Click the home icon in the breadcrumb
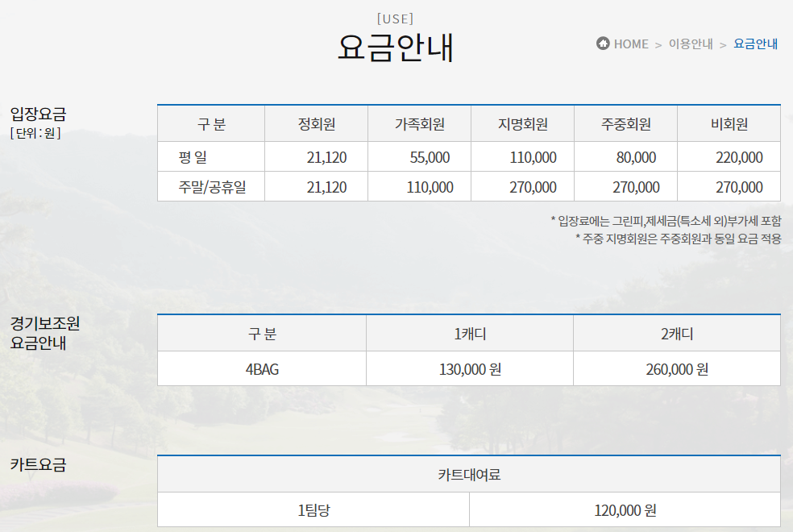Screen dimensions: 793x532 [x=603, y=44]
